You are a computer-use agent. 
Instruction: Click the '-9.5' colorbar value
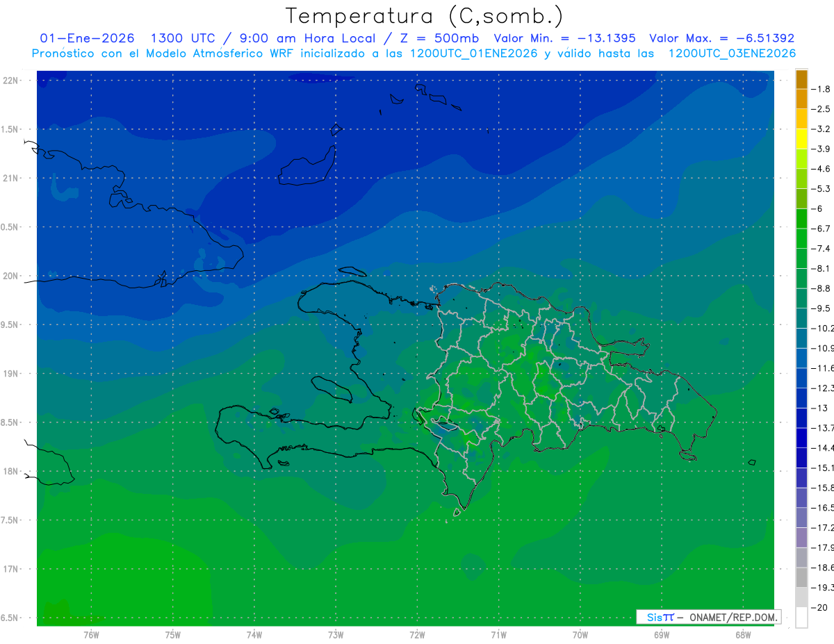point(821,308)
